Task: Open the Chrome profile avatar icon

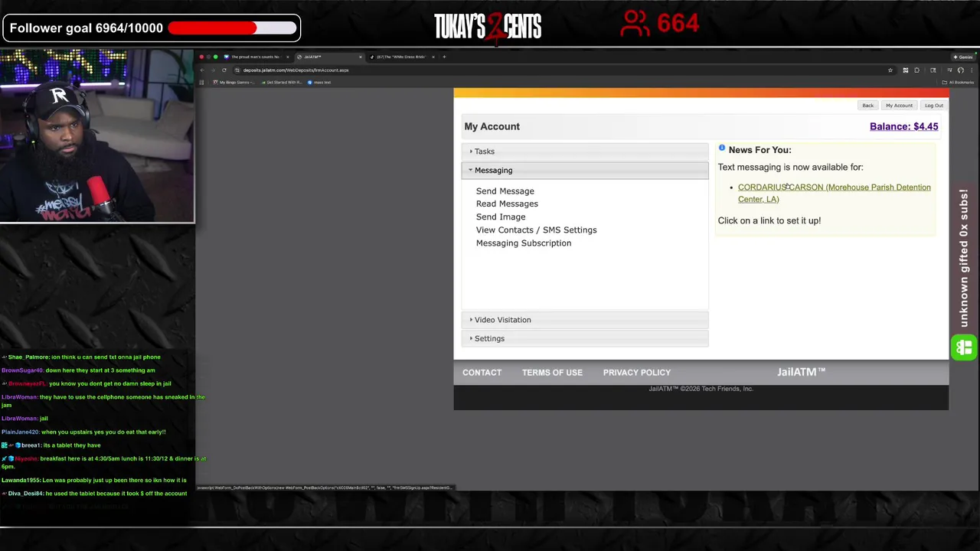Action: point(961,70)
